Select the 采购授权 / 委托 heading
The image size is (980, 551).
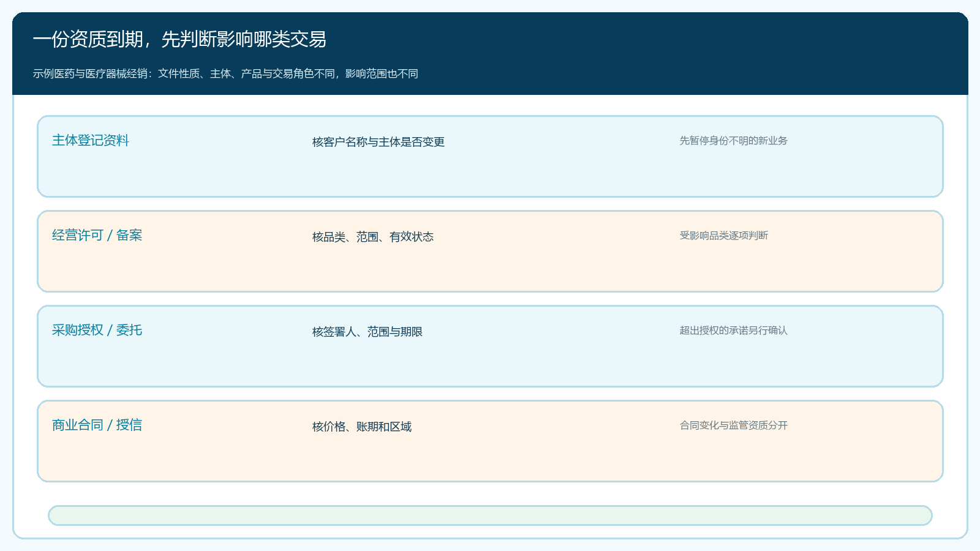coord(97,330)
